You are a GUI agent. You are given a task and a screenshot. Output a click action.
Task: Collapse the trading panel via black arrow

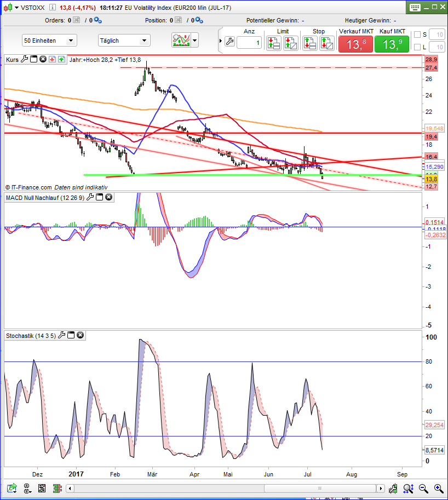[220, 41]
